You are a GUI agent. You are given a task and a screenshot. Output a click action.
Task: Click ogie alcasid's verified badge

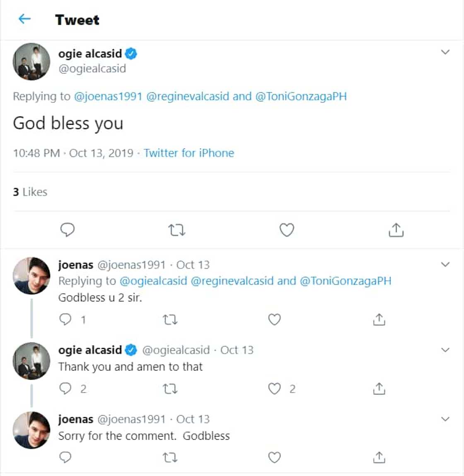pos(130,53)
